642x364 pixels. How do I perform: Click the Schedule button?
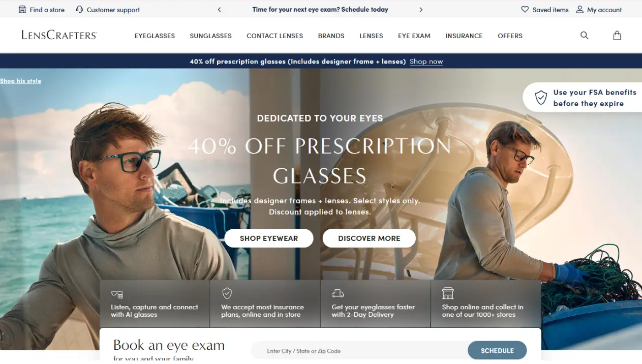[497, 351]
